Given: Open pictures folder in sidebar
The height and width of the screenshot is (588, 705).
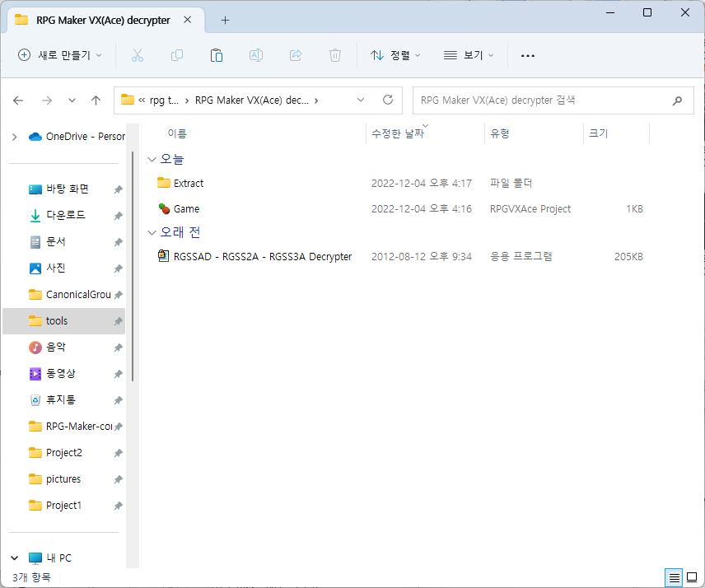Looking at the screenshot, I should [x=64, y=478].
